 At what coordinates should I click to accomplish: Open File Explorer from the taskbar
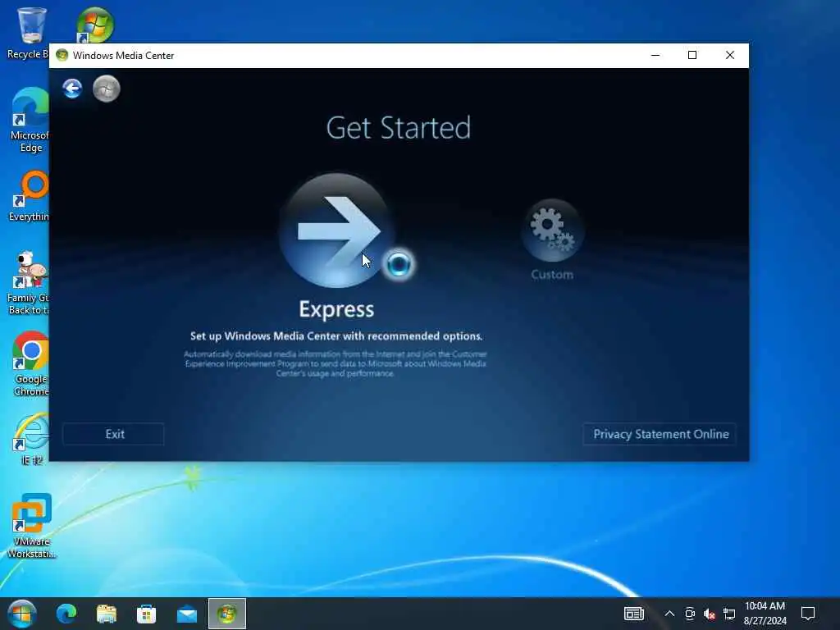[107, 614]
